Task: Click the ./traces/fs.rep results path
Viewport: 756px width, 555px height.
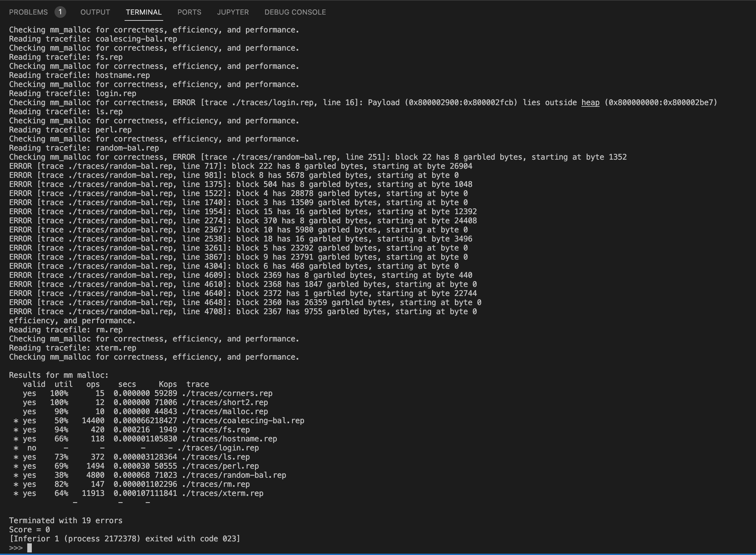Action: coord(216,430)
